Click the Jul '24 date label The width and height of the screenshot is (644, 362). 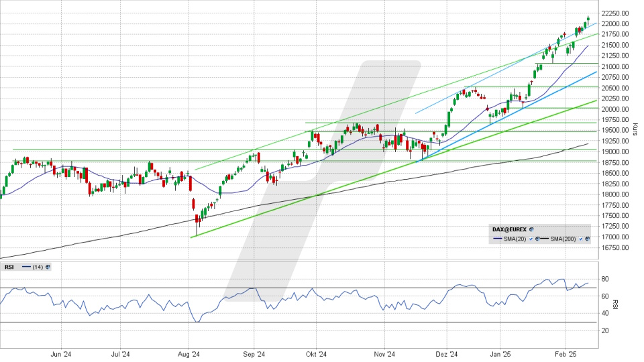[120, 354]
